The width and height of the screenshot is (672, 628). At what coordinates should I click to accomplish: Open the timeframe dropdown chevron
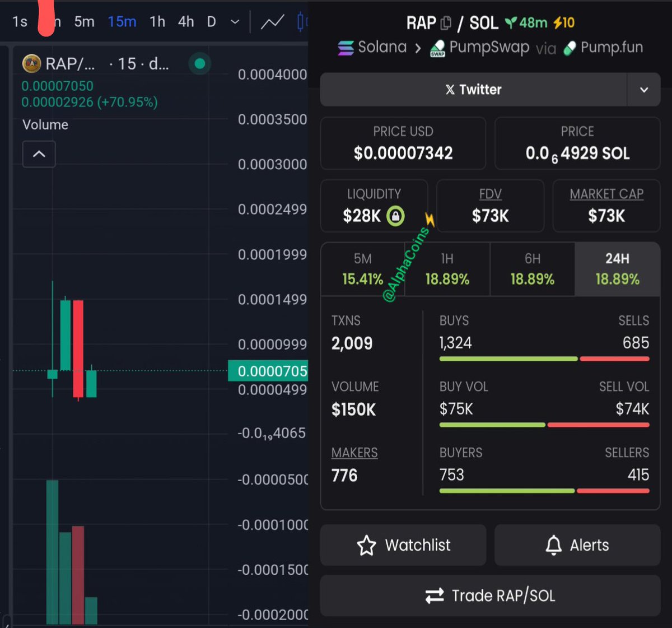tap(235, 22)
